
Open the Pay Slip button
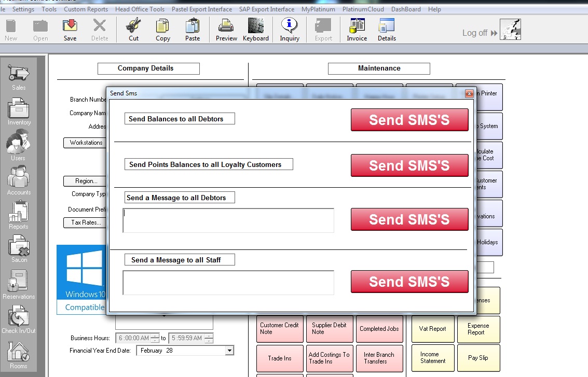(x=478, y=358)
